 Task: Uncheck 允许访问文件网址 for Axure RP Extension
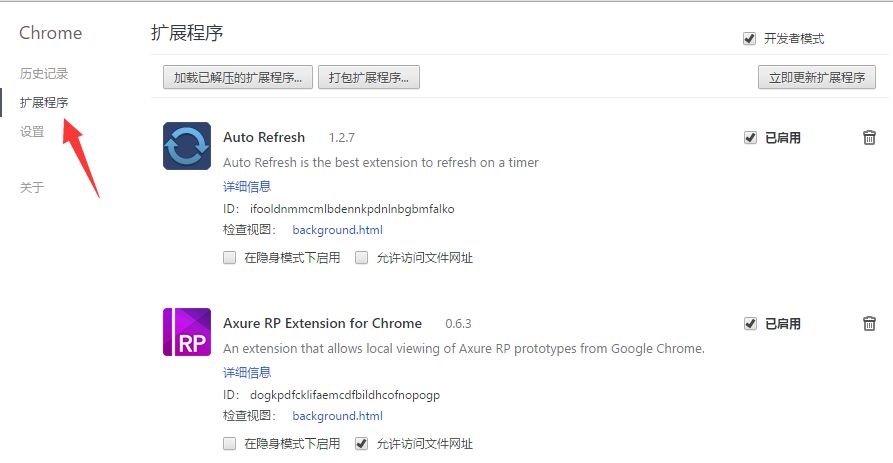(x=362, y=444)
